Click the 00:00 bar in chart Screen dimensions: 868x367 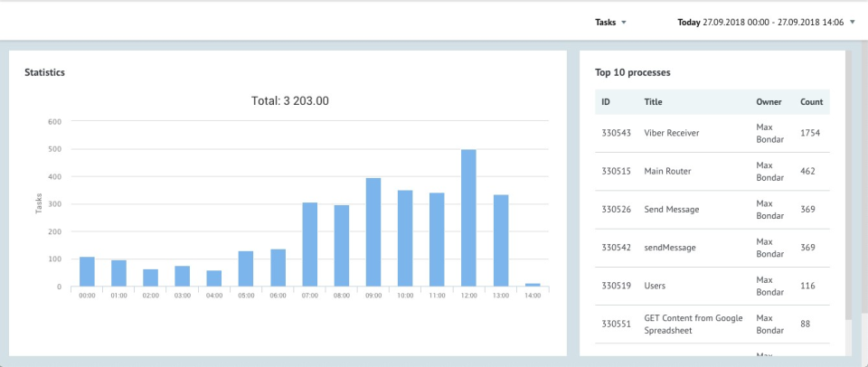click(87, 271)
